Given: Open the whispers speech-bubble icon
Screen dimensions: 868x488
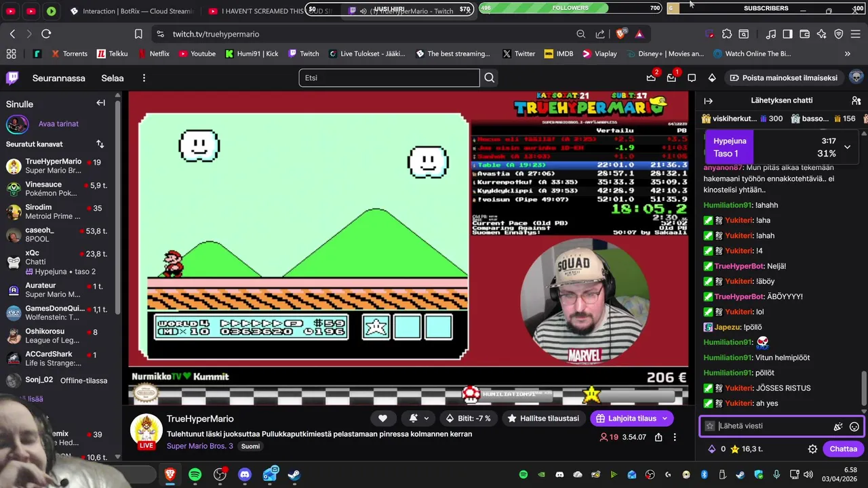Looking at the screenshot, I should [x=692, y=78].
